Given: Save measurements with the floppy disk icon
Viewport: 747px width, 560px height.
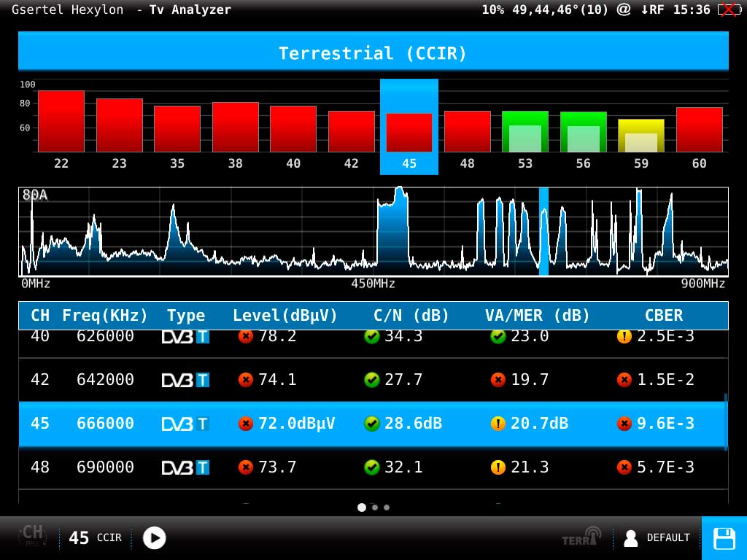Looking at the screenshot, I should [x=724, y=539].
